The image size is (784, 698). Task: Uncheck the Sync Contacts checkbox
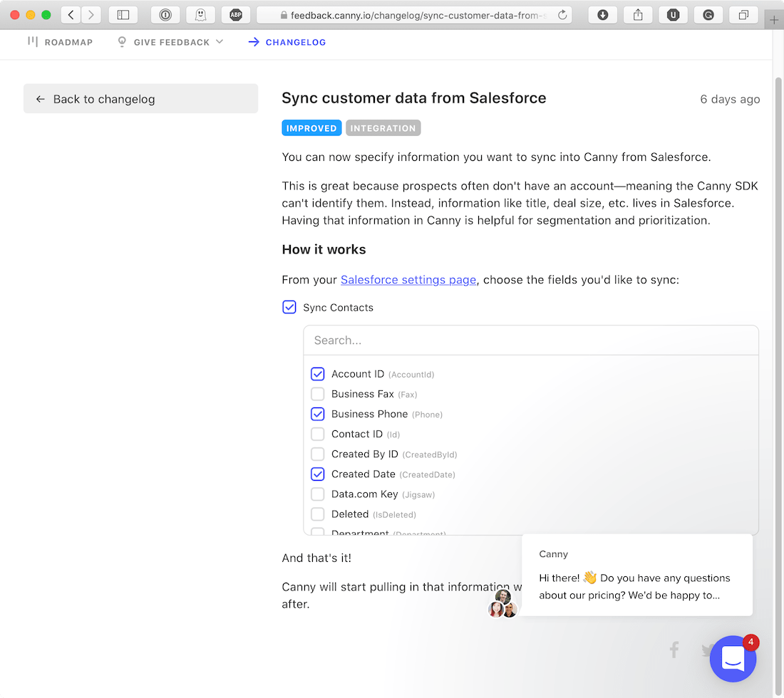coord(289,307)
